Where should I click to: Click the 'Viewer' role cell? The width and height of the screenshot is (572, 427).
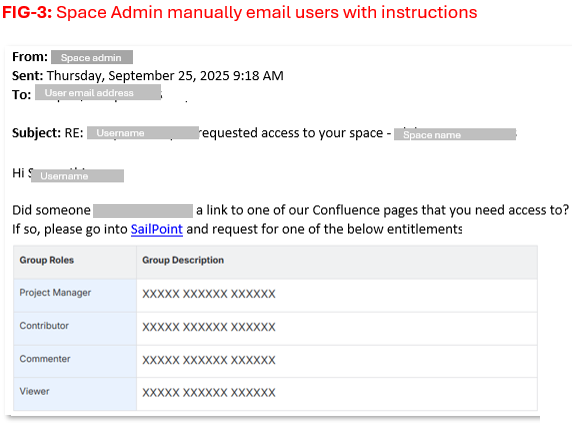[75, 394]
